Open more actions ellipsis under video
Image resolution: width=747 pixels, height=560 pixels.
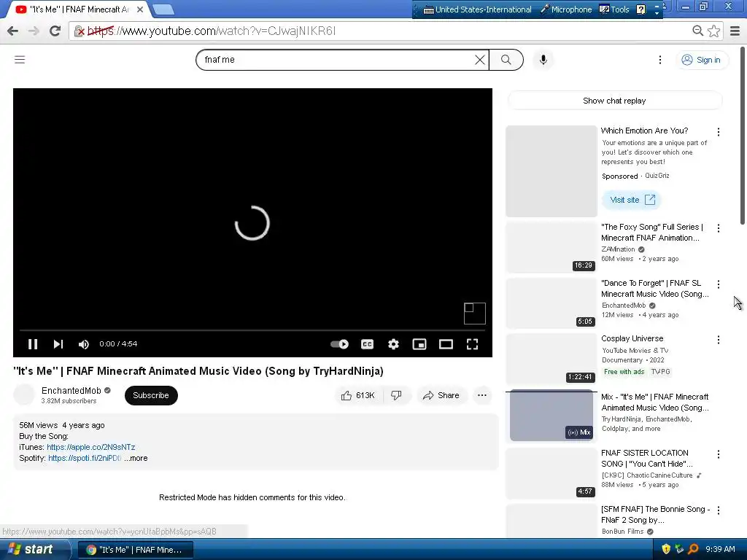(x=482, y=395)
